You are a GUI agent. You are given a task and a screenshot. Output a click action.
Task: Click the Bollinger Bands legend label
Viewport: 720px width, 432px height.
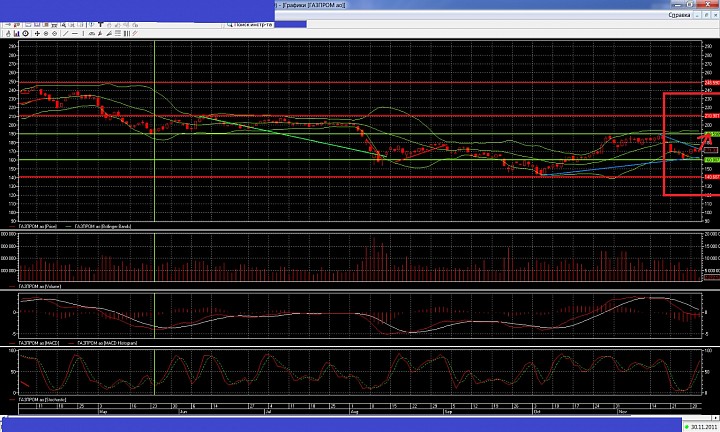(x=103, y=226)
